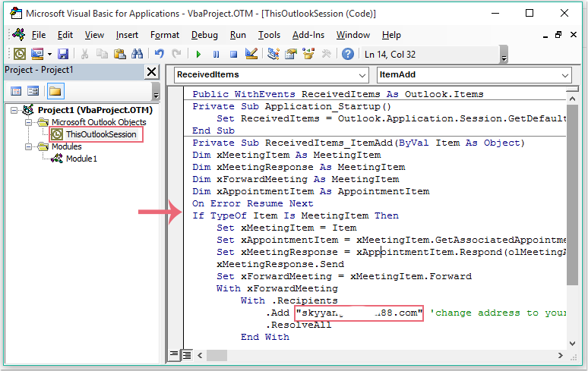Switch to Procedure View at bottom left
588x371 pixels.
click(174, 354)
